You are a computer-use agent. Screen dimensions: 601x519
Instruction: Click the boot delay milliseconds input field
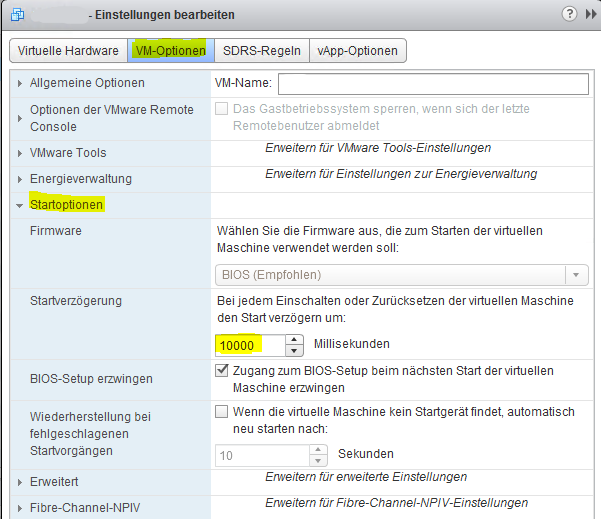[250, 345]
